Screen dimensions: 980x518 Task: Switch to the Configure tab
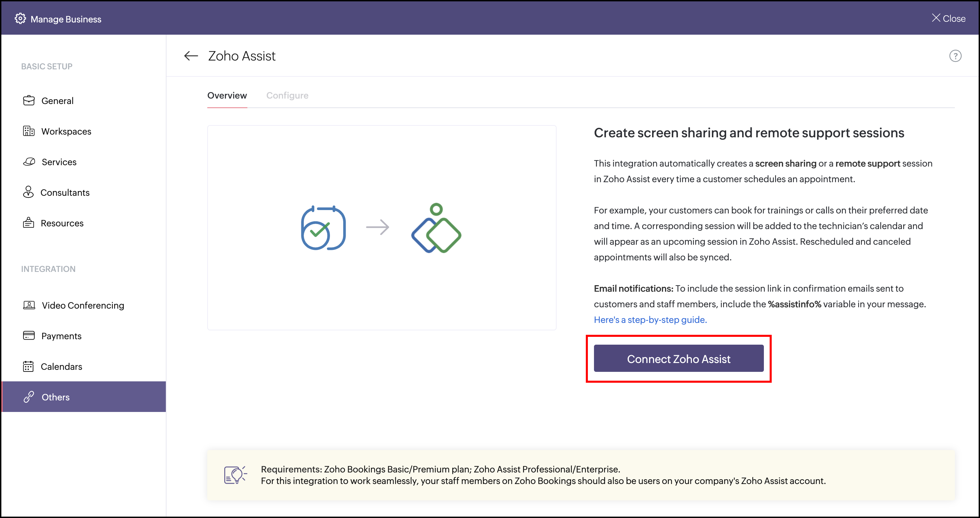[x=287, y=96]
